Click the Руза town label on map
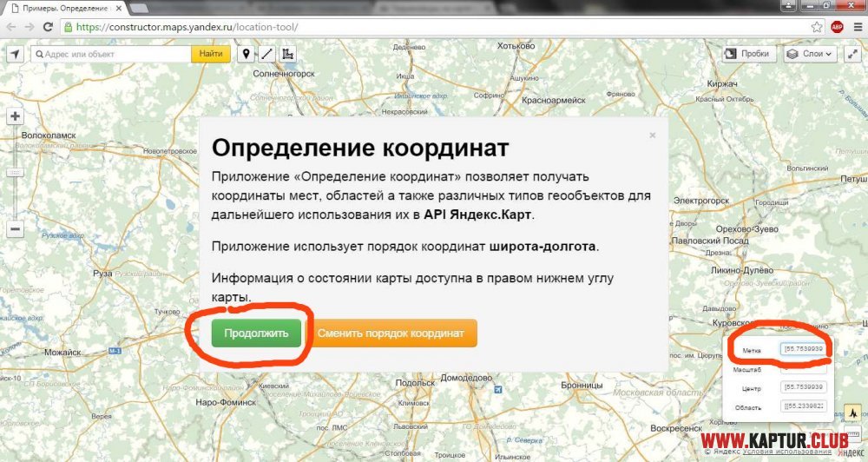Screen dimensions: 868x462 point(102,274)
